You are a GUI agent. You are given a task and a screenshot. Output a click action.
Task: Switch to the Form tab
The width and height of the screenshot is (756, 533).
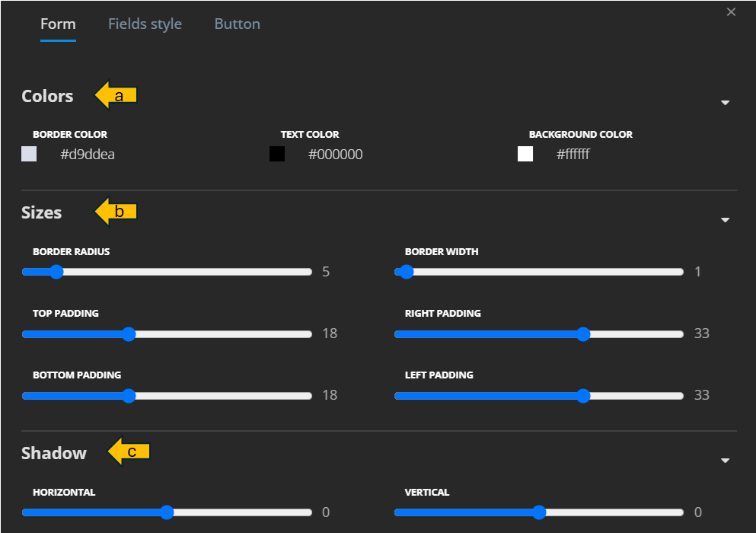pyautogui.click(x=58, y=24)
